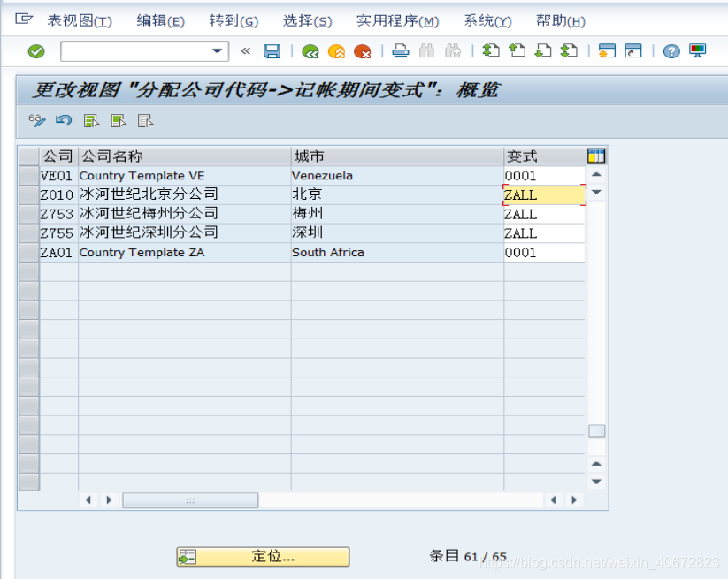
Task: Click right-side horizontal scroll right arrow
Action: (574, 499)
